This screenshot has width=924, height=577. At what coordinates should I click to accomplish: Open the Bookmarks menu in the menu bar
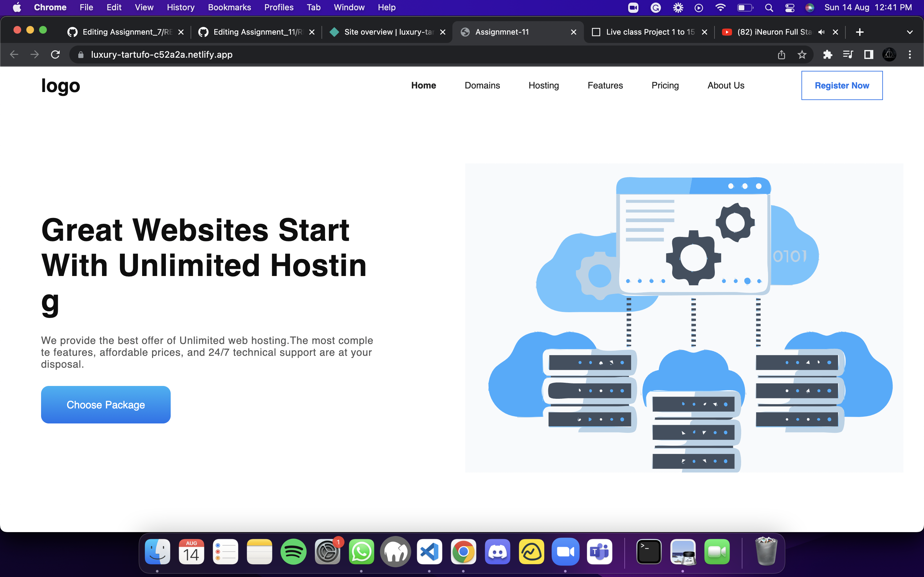(229, 8)
